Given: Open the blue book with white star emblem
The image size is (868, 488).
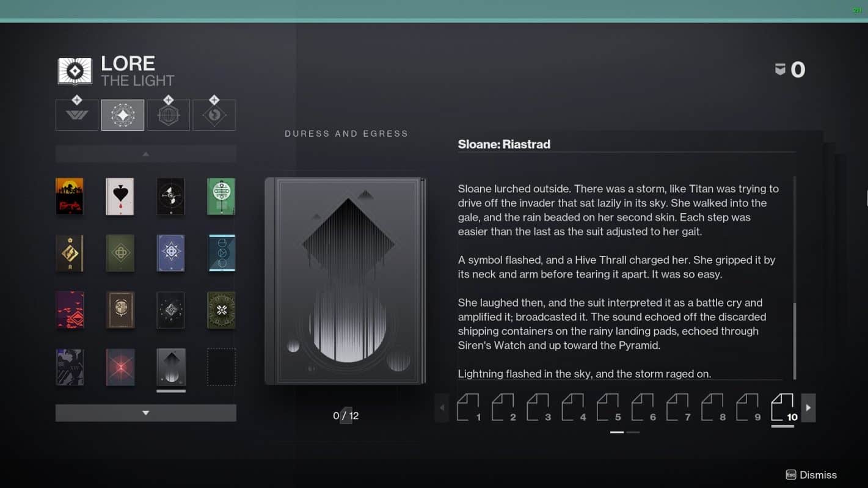Looking at the screenshot, I should pyautogui.click(x=170, y=253).
